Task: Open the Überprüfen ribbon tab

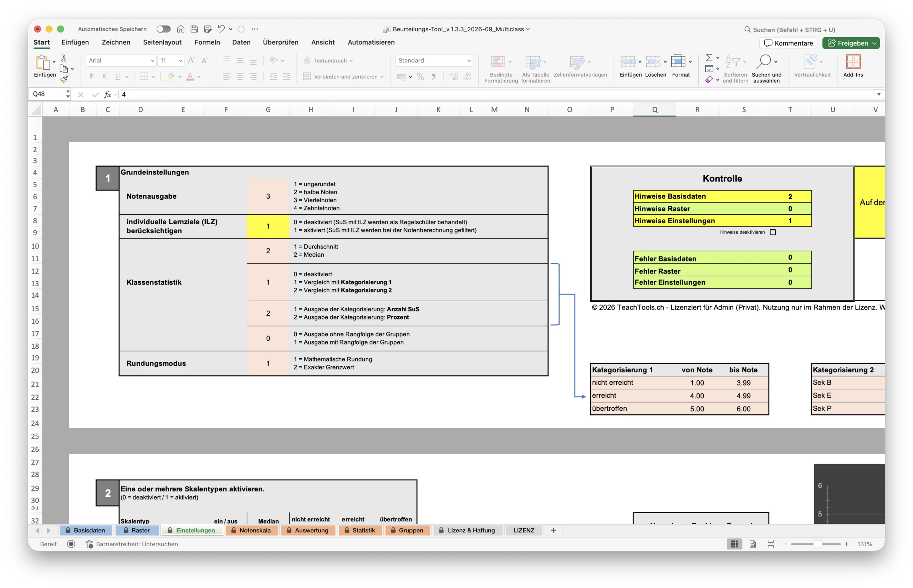Action: coord(281,42)
